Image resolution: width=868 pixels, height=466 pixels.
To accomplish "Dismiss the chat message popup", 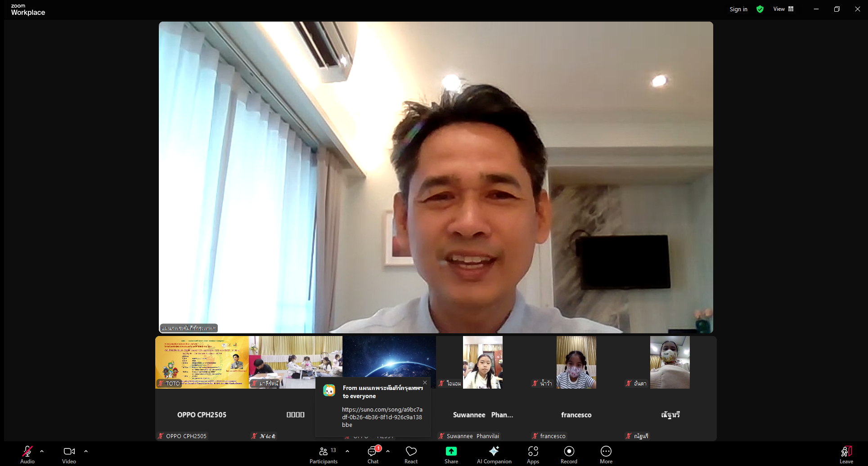I will (425, 383).
